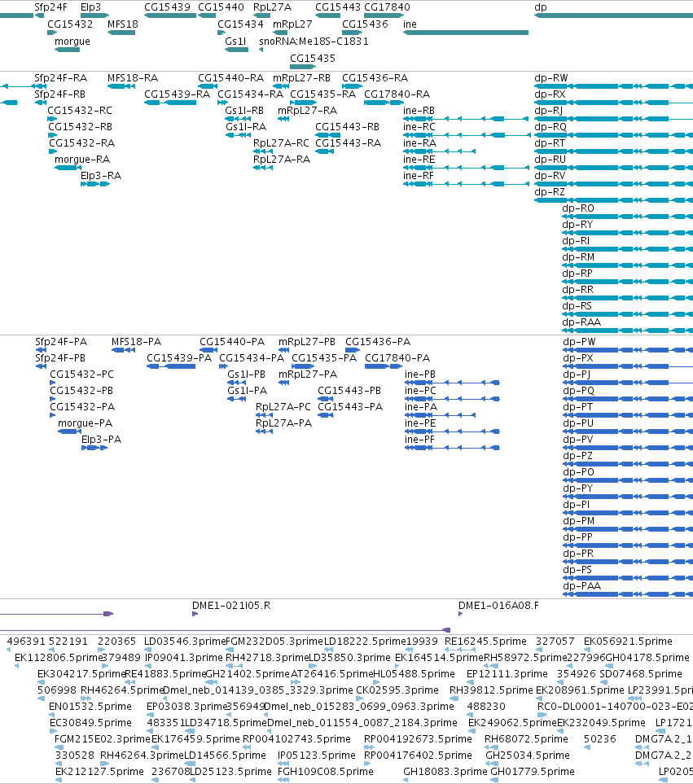Image resolution: width=693 pixels, height=784 pixels.
Task: Select transcript Sfp24F-RA
Action: coord(60,78)
